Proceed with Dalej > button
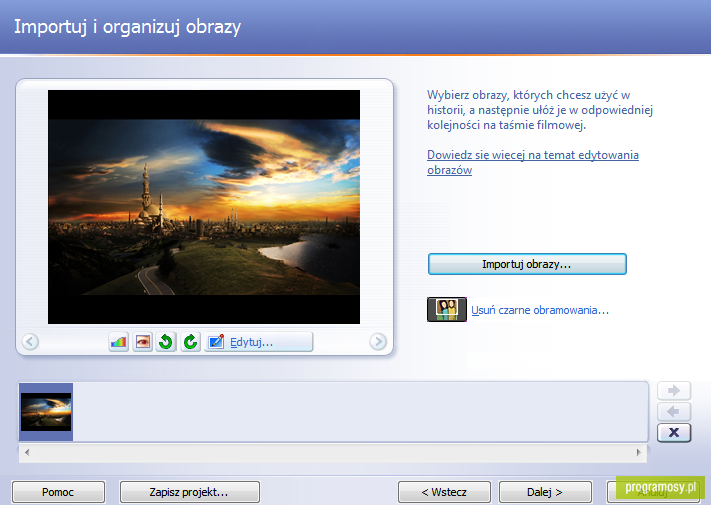 (545, 492)
